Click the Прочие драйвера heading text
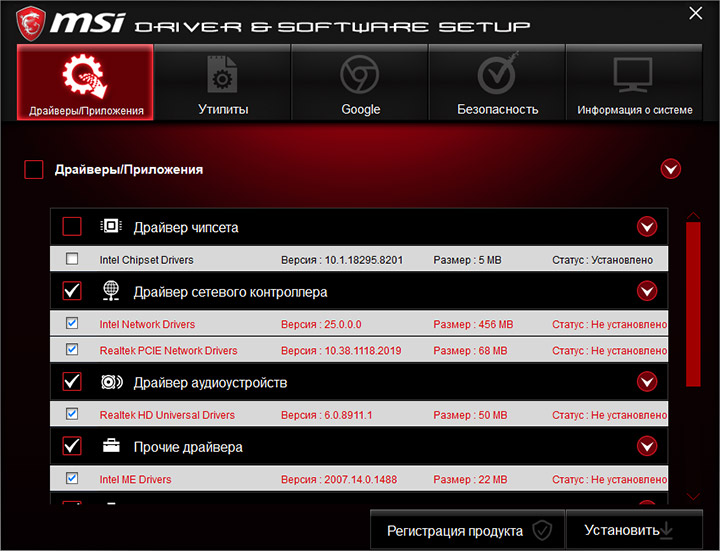This screenshot has width=720, height=551. click(x=188, y=447)
